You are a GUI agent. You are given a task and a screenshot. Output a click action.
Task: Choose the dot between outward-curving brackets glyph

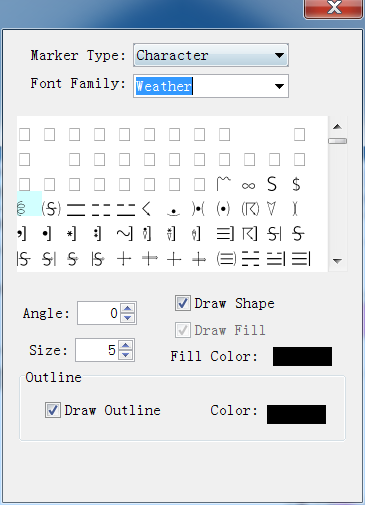198,209
